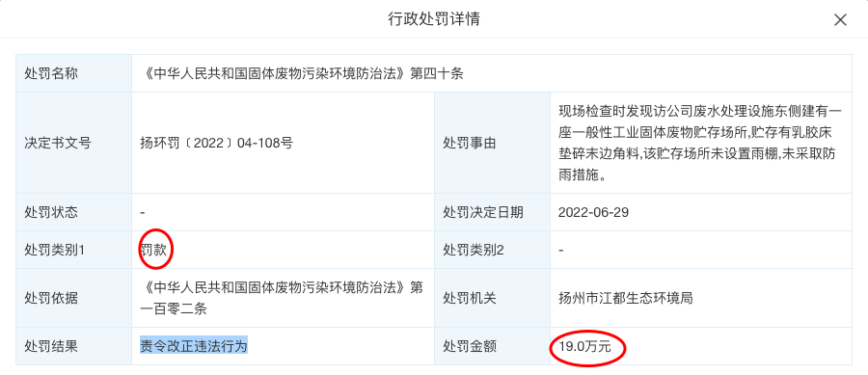Click the 决定书文号 value 扬环罚〔2022〕04-108号
This screenshot has height=375, width=868.
(216, 144)
